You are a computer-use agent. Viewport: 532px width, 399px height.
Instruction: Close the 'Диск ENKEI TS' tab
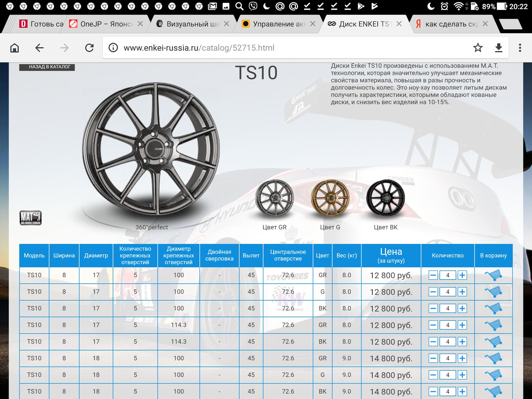click(399, 24)
